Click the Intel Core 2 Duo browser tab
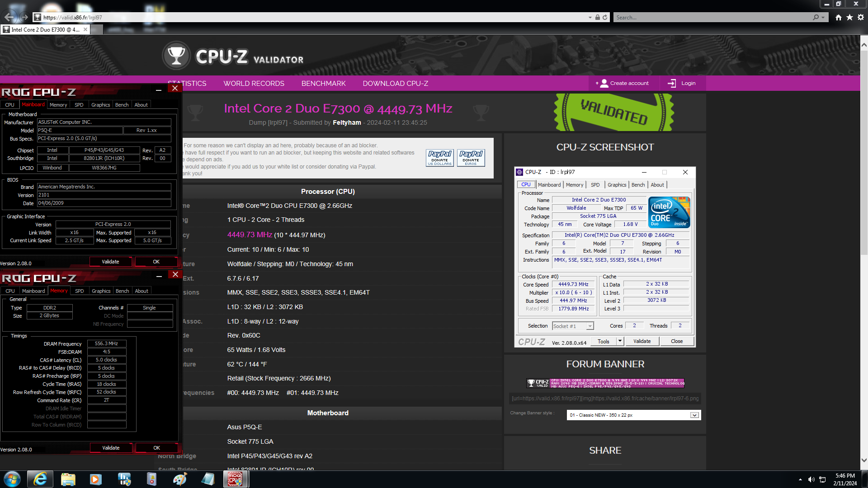The image size is (868, 488). point(45,29)
